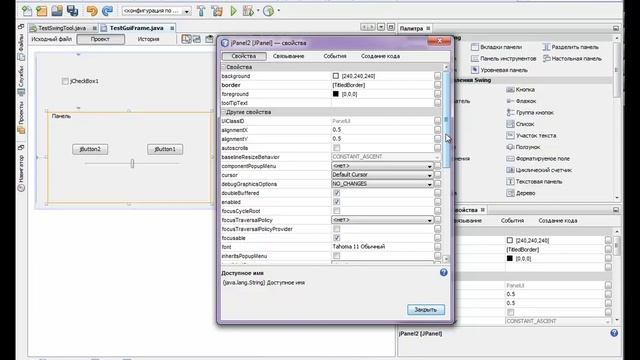The width and height of the screenshot is (640, 360).
Task: Toggle the focusable checkbox
Action: click(336, 238)
